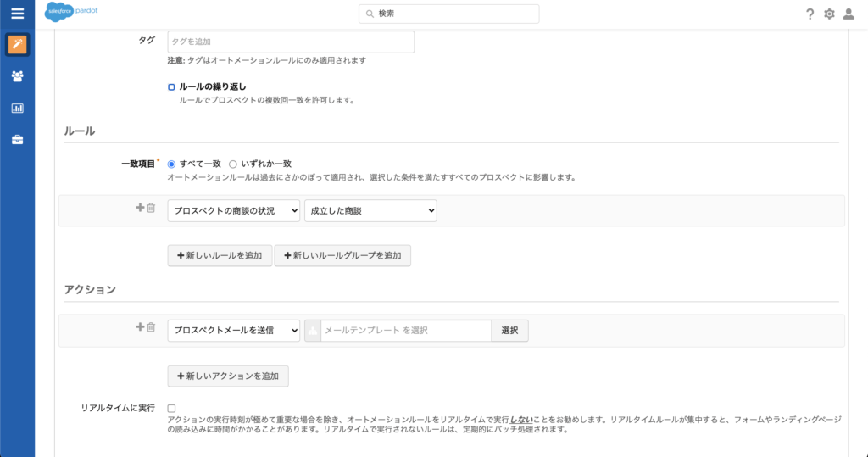Open the 成立した商談 dropdown

pyautogui.click(x=370, y=211)
